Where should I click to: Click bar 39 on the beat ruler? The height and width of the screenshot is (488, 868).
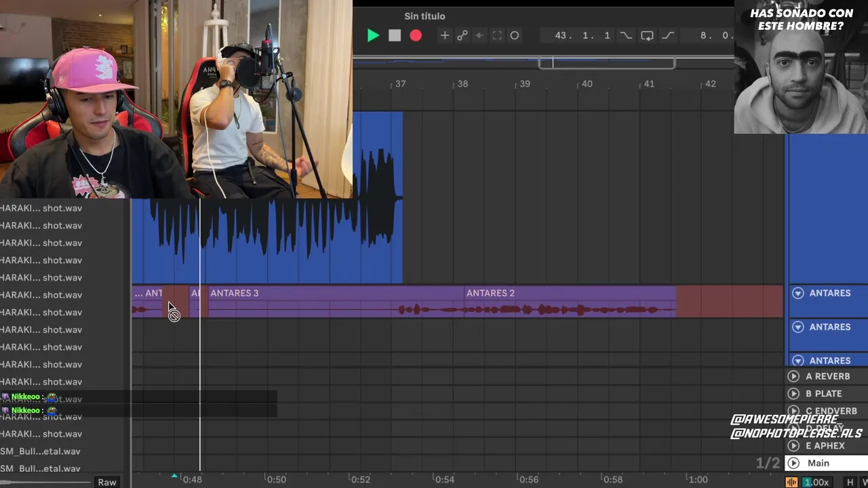(525, 84)
